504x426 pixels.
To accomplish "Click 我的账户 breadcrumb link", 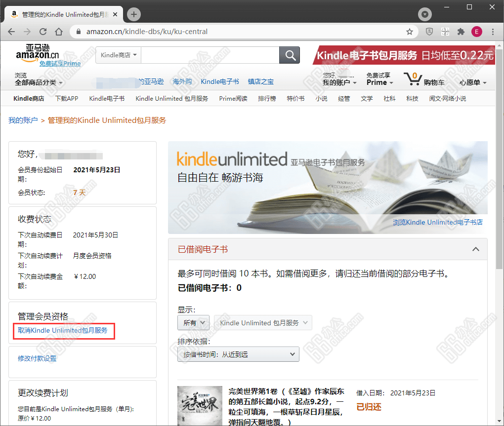I will pos(23,120).
